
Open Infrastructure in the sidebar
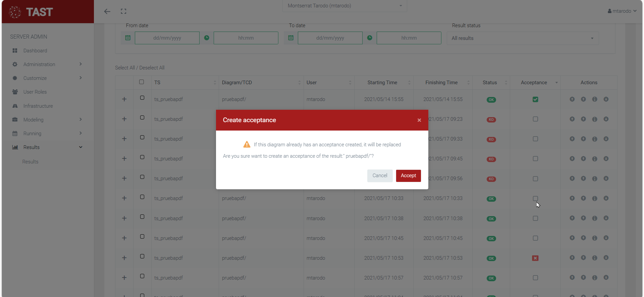point(38,106)
